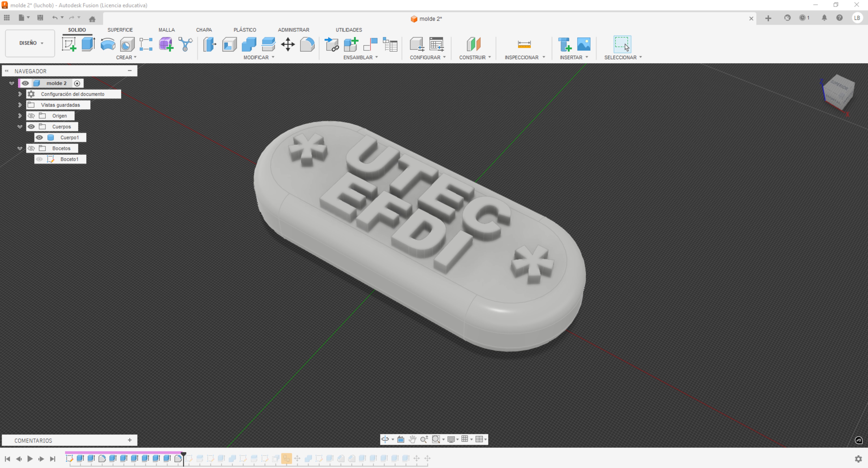
Task: Hide Cuerpo1 body visibility
Action: (39, 137)
